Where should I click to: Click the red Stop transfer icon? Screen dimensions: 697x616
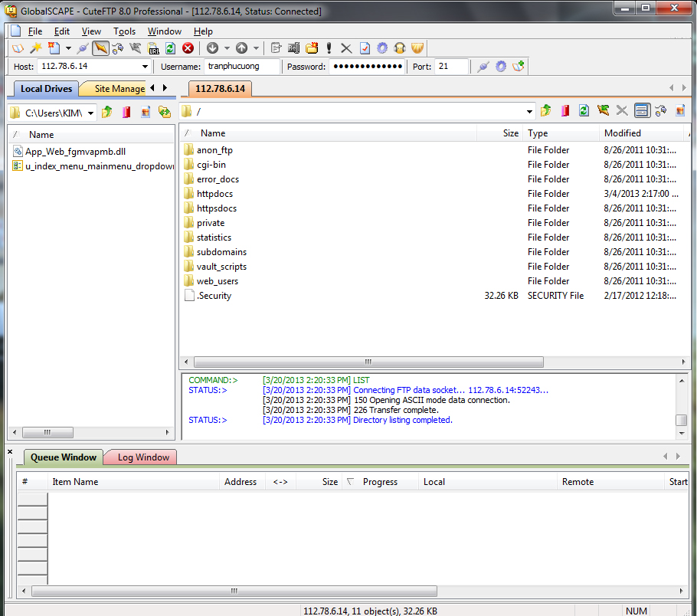click(x=188, y=48)
